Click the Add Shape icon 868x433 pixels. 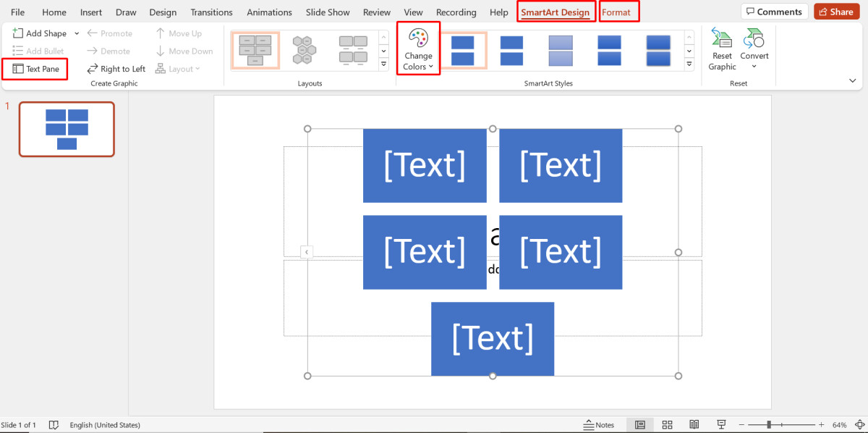(18, 33)
